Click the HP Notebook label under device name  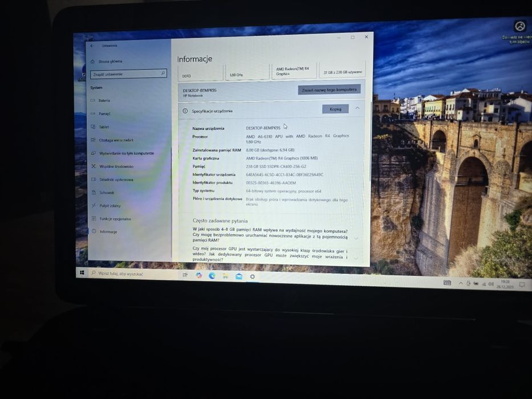193,96
